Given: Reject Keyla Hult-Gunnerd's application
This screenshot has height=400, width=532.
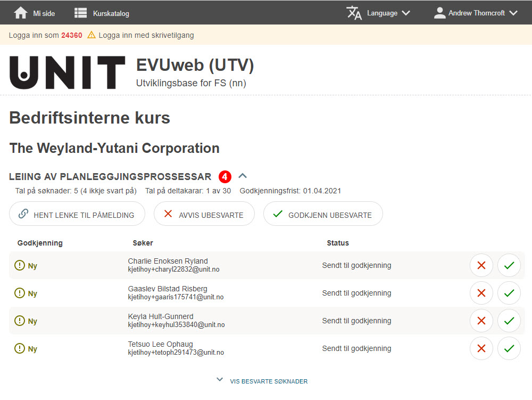Looking at the screenshot, I should [481, 321].
